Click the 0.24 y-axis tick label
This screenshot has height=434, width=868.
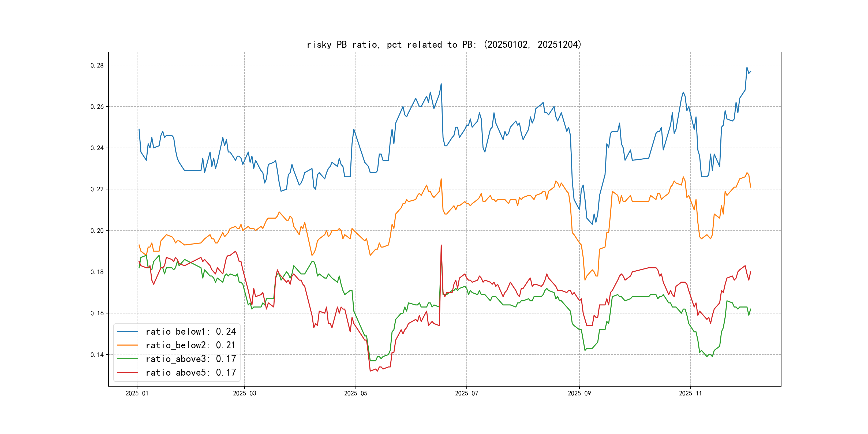point(97,148)
